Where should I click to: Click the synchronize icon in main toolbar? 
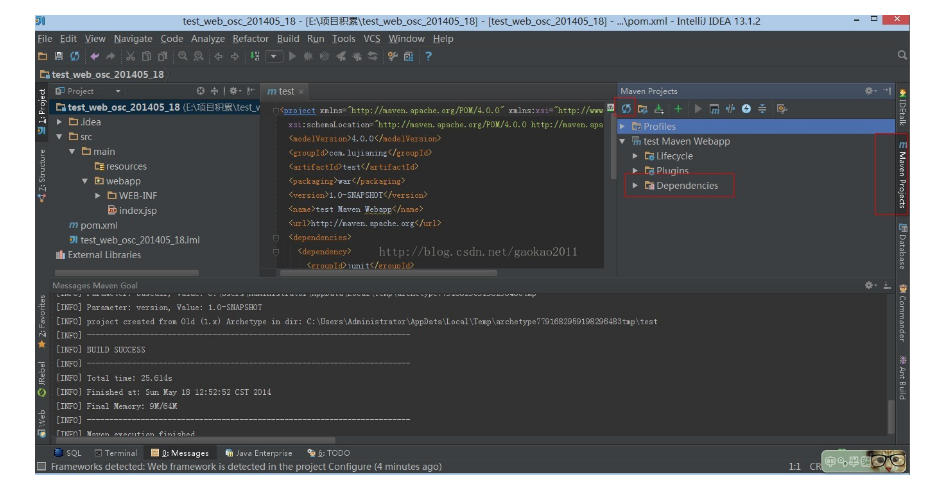click(x=75, y=56)
